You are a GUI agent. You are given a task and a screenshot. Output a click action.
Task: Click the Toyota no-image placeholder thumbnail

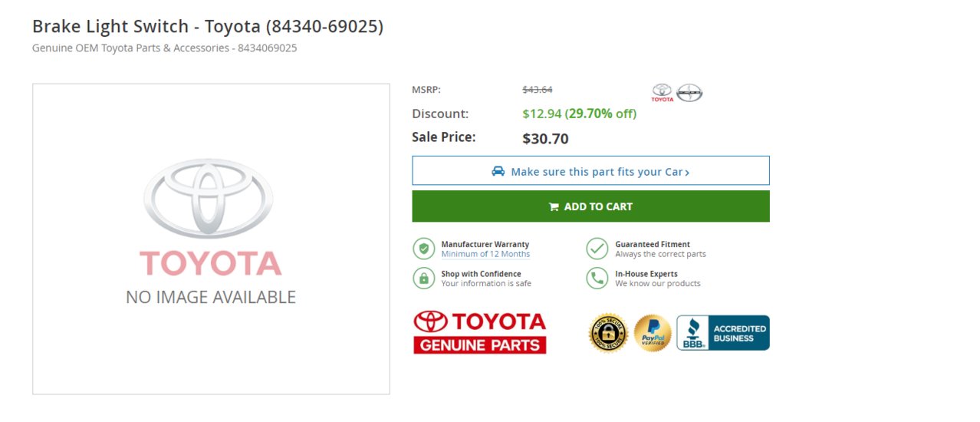(211, 239)
